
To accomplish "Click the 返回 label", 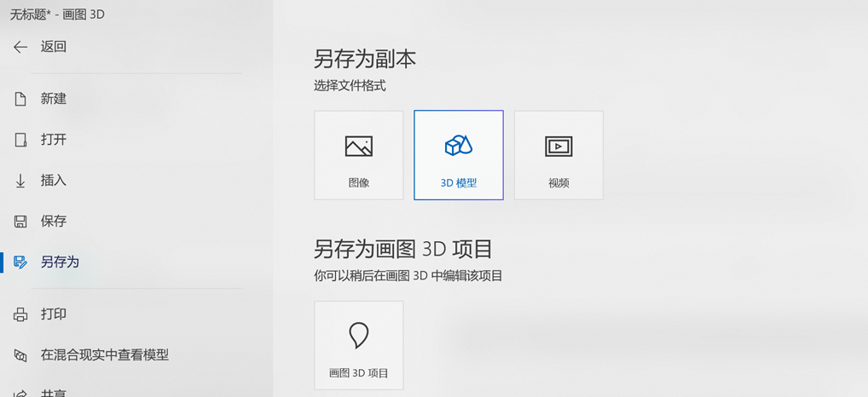I will [x=54, y=47].
